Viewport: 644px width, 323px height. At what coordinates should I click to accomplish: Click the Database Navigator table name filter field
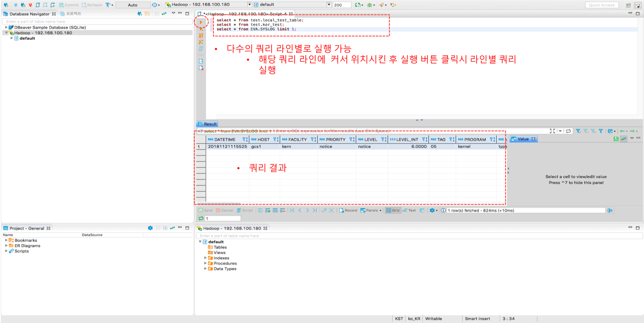97,21
